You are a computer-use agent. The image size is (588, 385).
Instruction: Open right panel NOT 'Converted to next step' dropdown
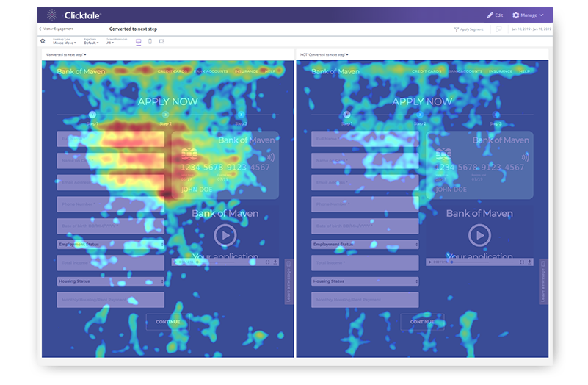[324, 55]
